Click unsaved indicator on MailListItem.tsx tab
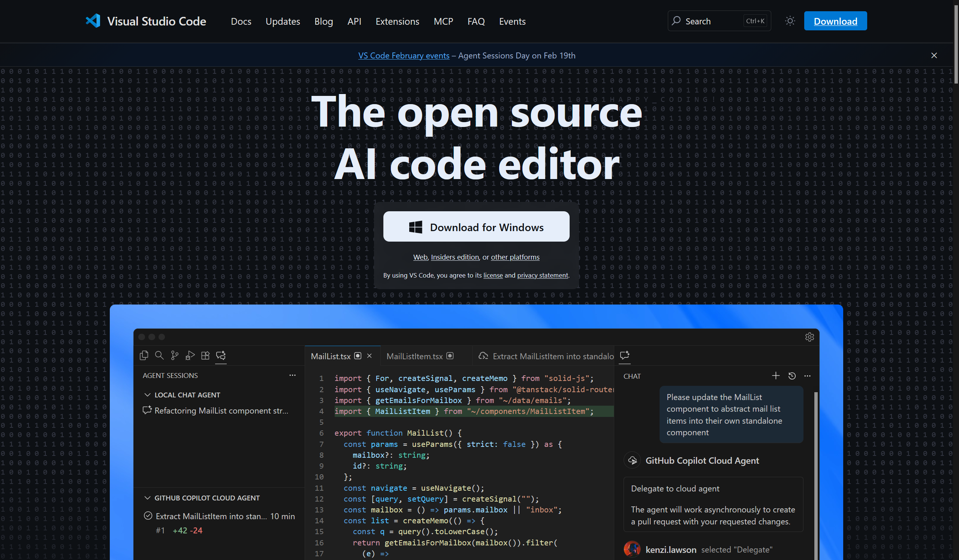The image size is (959, 560). click(x=450, y=356)
